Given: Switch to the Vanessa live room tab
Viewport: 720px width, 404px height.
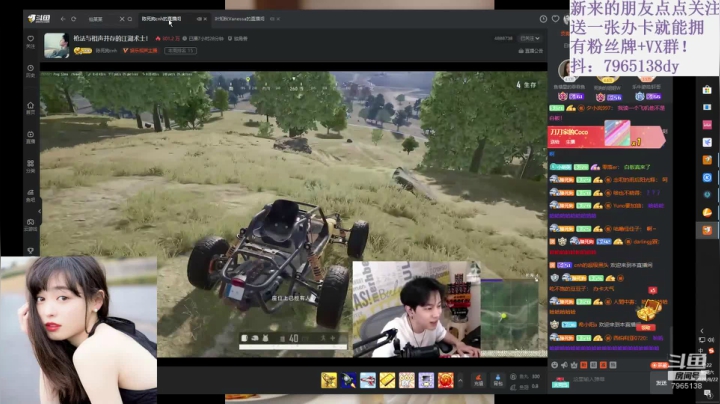Looking at the screenshot, I should (239, 19).
